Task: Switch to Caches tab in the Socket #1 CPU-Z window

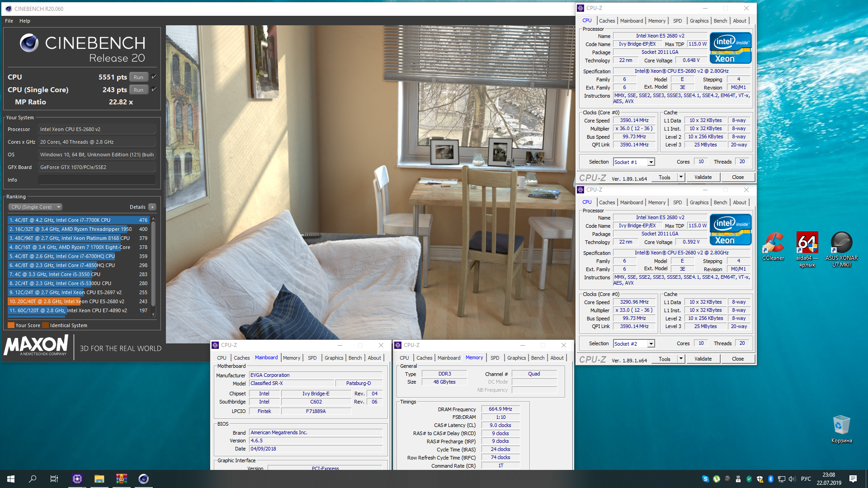Action: (607, 21)
